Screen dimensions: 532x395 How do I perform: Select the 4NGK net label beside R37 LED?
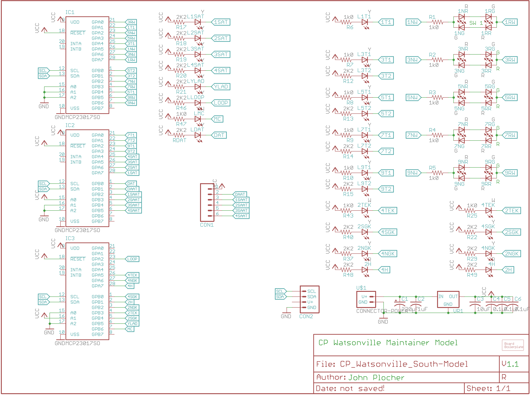[x=387, y=254]
